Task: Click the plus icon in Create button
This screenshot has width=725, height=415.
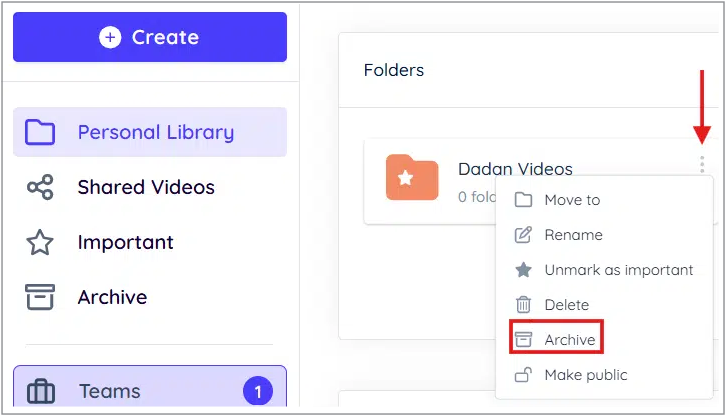Action: click(110, 37)
